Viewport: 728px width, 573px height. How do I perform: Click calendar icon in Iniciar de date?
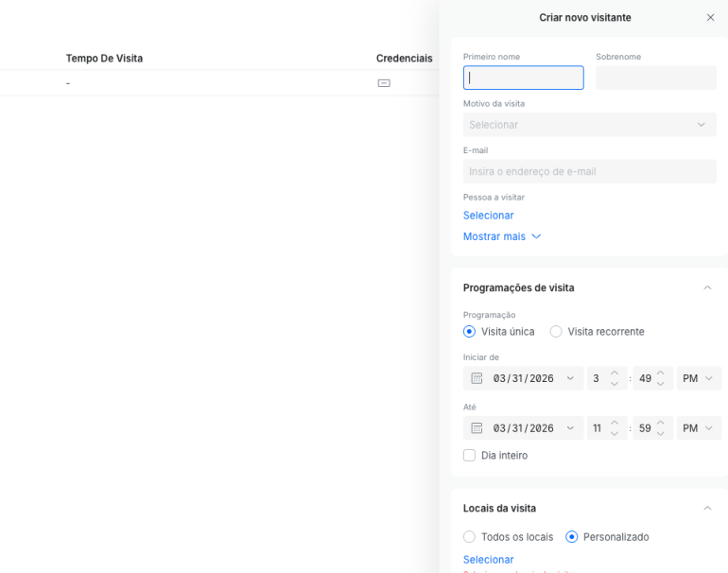(x=477, y=378)
